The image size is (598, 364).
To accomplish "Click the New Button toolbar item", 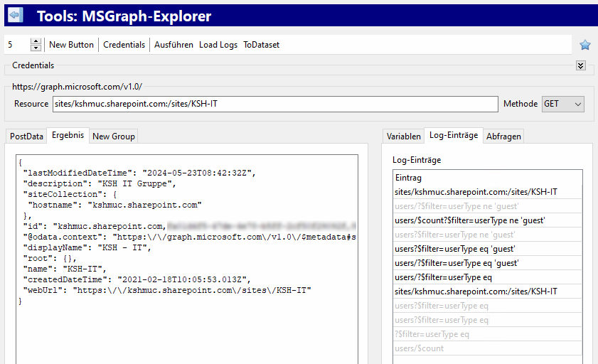I will pos(71,45).
